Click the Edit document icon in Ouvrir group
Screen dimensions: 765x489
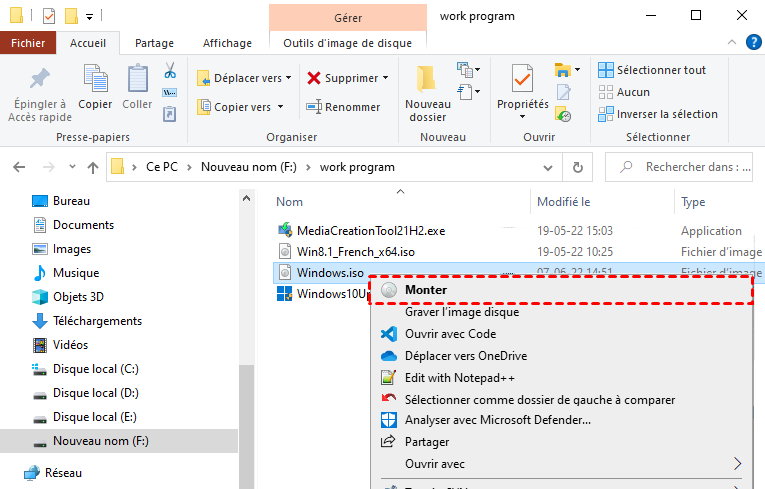point(564,92)
